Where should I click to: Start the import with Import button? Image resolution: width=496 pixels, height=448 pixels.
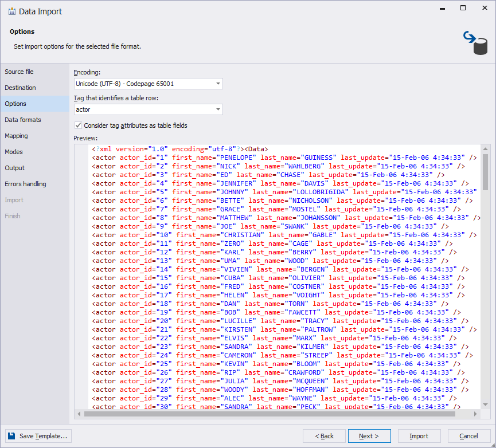coord(419,436)
